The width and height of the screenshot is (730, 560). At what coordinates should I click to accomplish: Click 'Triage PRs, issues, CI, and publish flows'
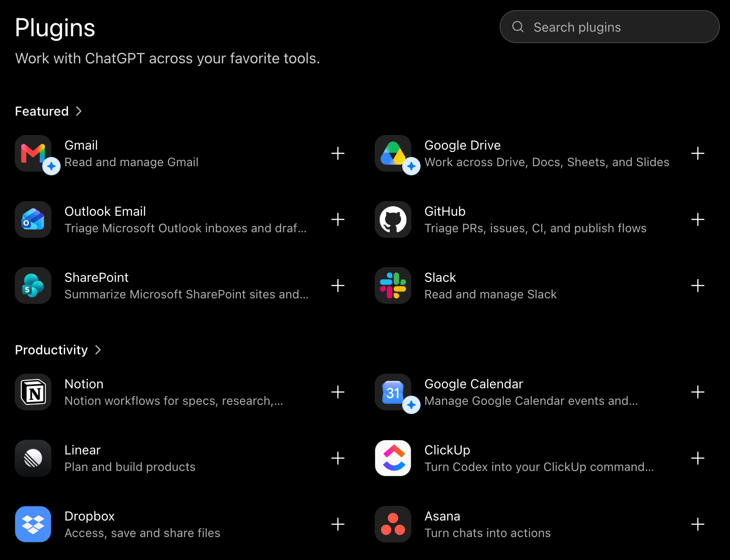tap(535, 228)
